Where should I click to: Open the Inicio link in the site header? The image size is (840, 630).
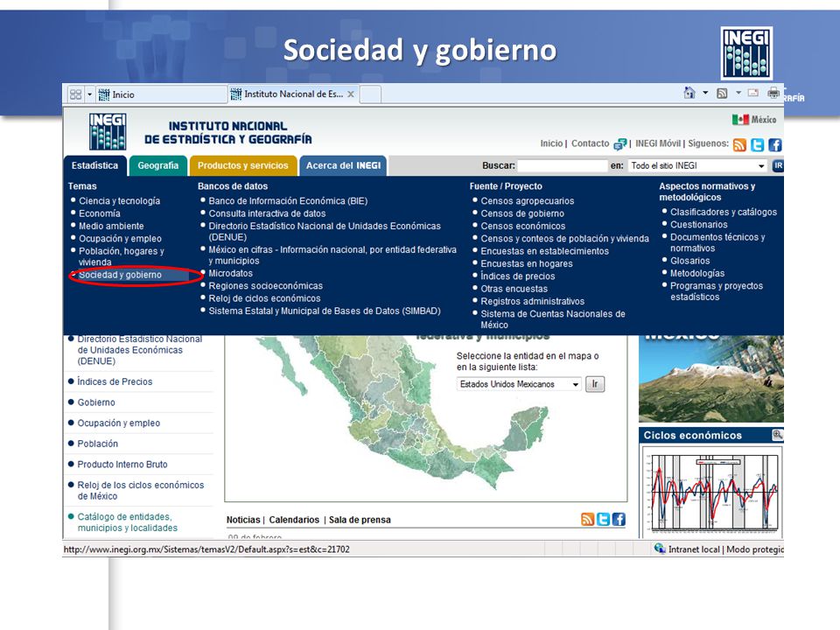click(x=551, y=143)
